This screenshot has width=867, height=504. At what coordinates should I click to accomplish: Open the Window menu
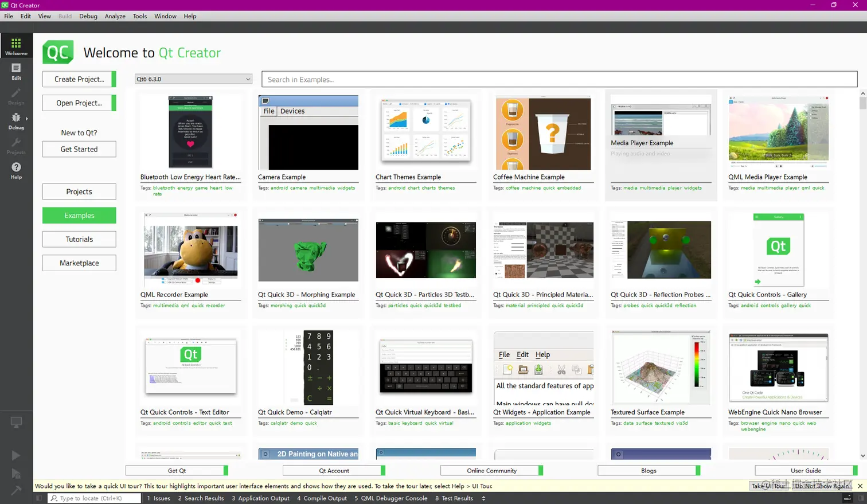click(x=165, y=16)
